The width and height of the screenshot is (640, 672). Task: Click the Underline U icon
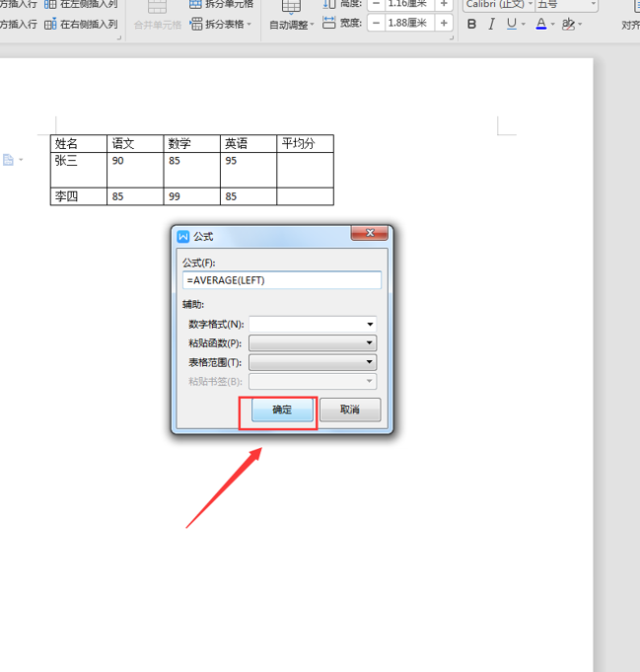click(x=512, y=24)
